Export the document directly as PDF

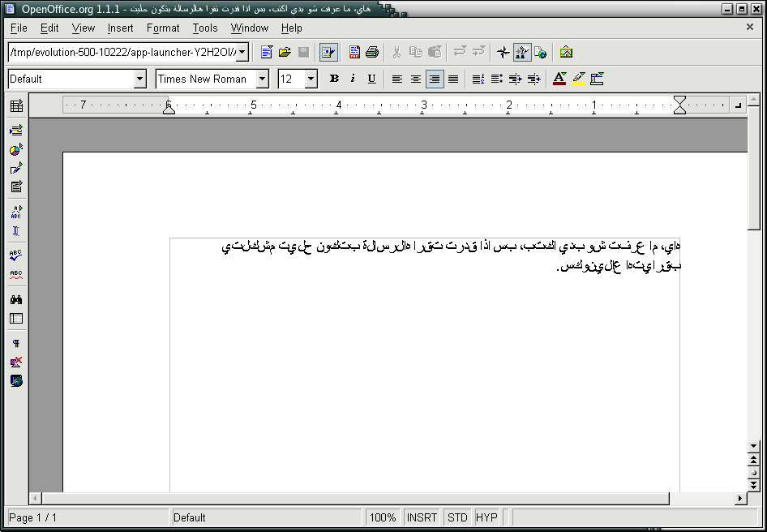[354, 52]
